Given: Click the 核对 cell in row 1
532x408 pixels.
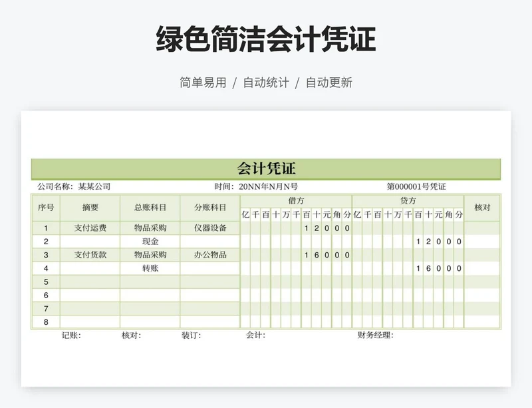Looking at the screenshot, I should [482, 228].
